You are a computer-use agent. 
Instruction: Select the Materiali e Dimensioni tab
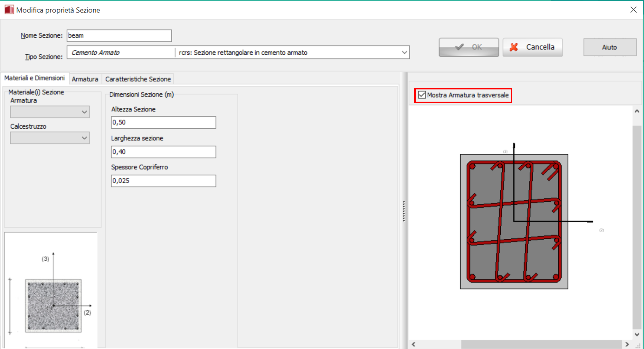point(34,78)
